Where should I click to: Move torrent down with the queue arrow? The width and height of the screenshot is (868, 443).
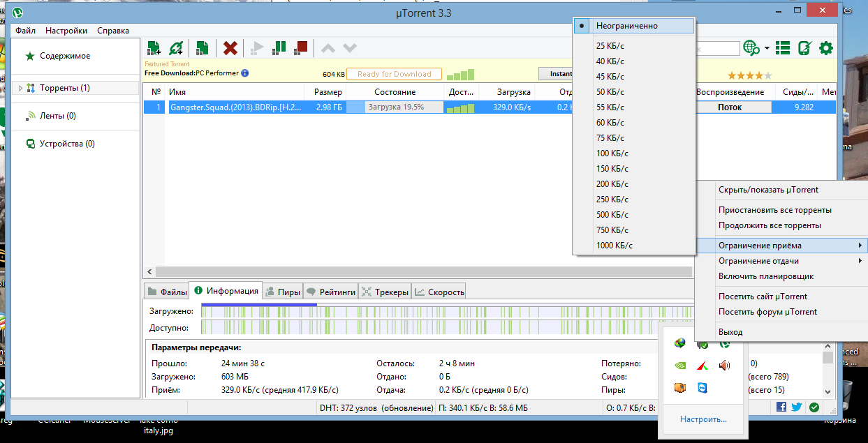point(350,48)
